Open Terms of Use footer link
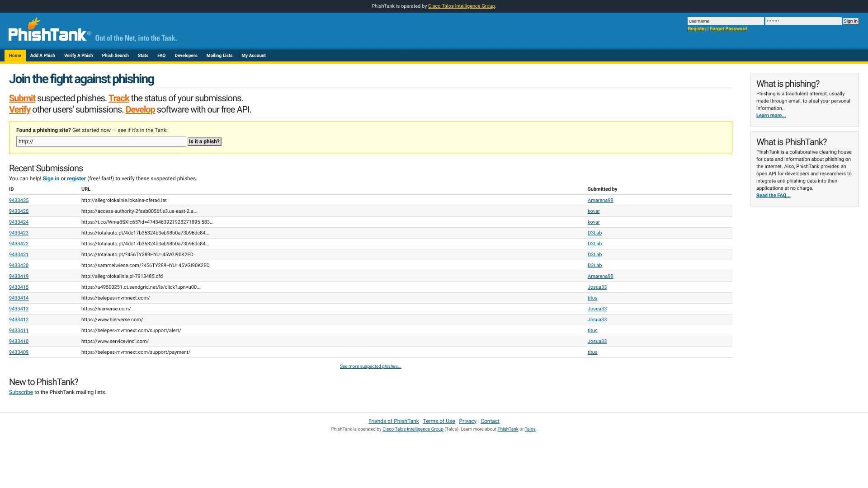This screenshot has width=868, height=488. click(439, 422)
